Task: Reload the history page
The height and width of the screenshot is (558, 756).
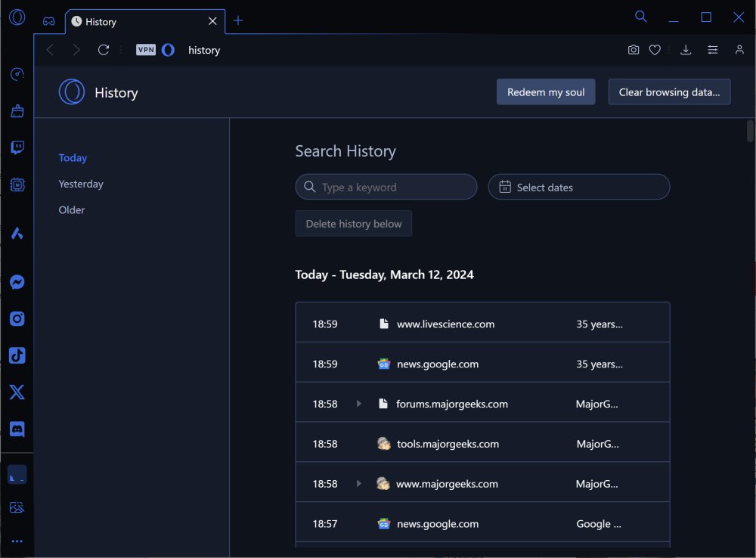Action: (103, 50)
